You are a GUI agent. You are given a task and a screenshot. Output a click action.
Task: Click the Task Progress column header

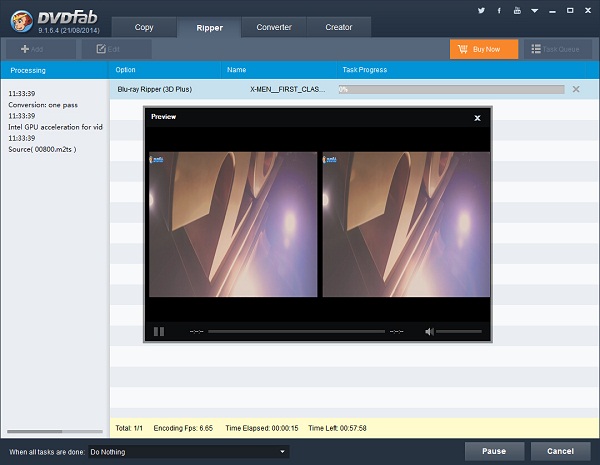pos(461,70)
